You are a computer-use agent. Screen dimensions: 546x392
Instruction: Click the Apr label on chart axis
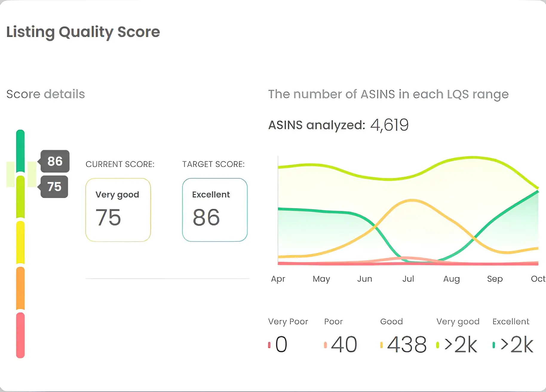coord(278,279)
